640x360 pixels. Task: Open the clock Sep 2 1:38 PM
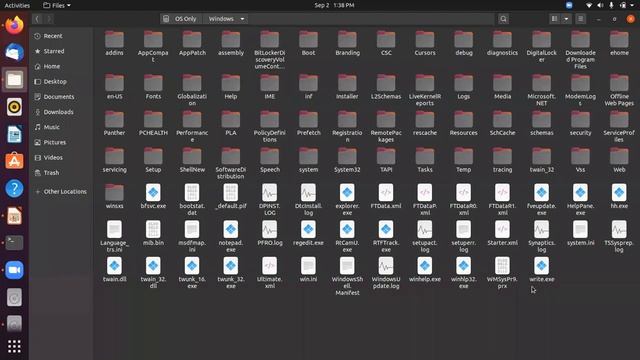334,5
